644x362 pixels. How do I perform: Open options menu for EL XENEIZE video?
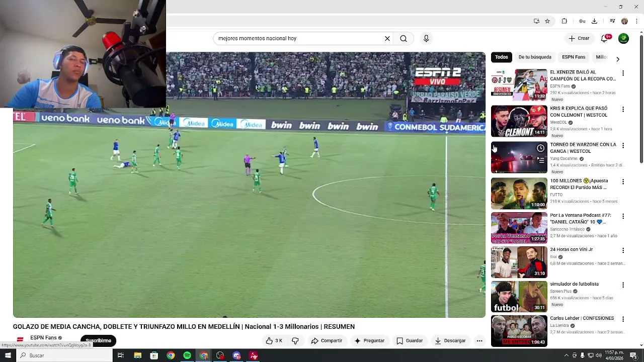pos(623,73)
